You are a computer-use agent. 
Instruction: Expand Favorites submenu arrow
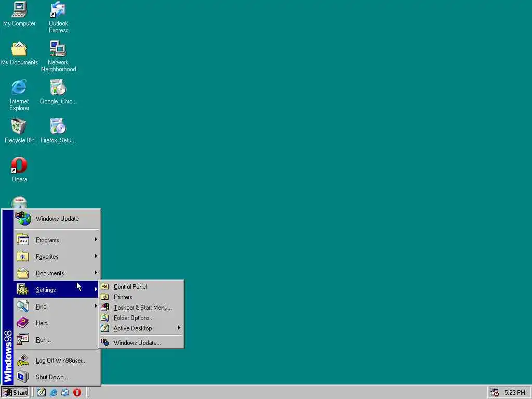tap(96, 256)
